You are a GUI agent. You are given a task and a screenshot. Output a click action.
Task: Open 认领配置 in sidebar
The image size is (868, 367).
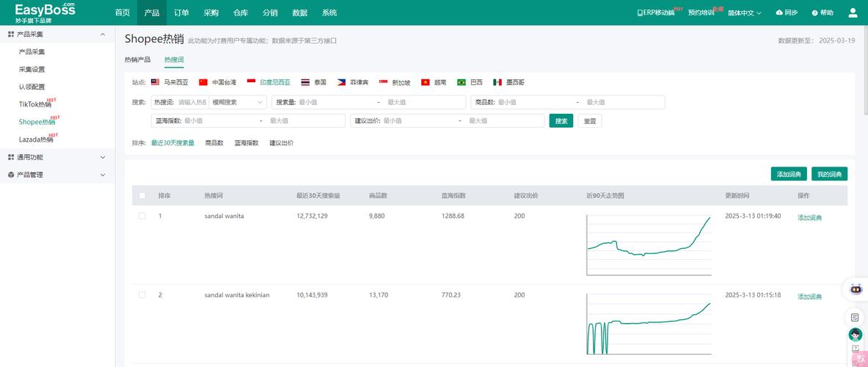(32, 87)
